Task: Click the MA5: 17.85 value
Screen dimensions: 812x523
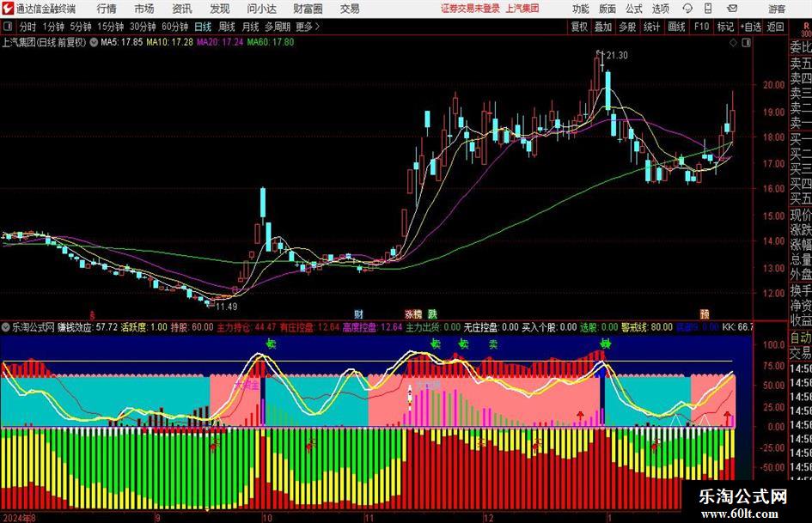Action: click(x=121, y=42)
